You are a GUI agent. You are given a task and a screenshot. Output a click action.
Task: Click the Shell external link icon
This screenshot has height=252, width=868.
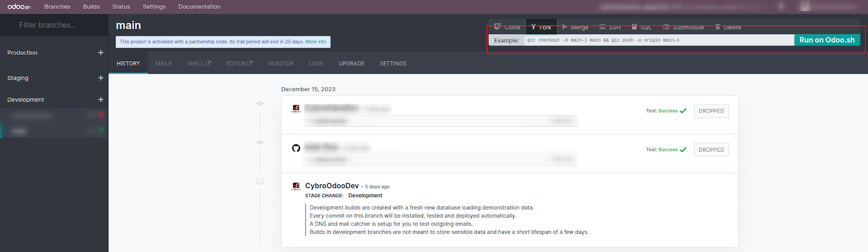coord(208,63)
